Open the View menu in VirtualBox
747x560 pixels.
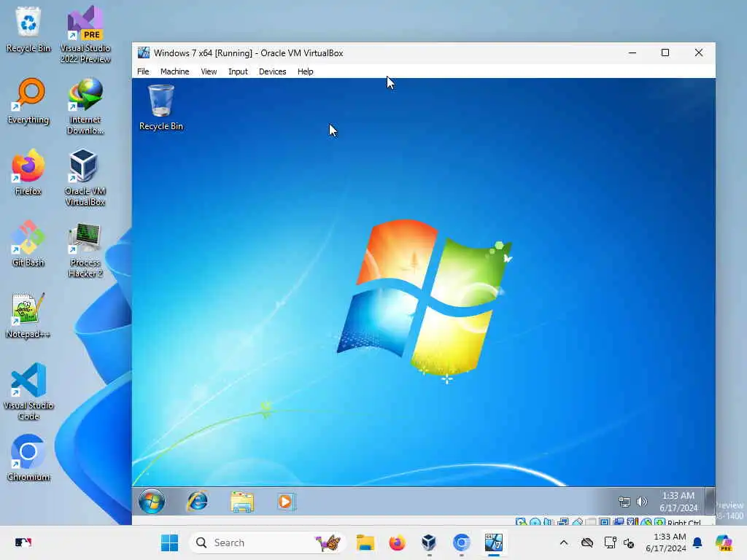[x=209, y=71]
